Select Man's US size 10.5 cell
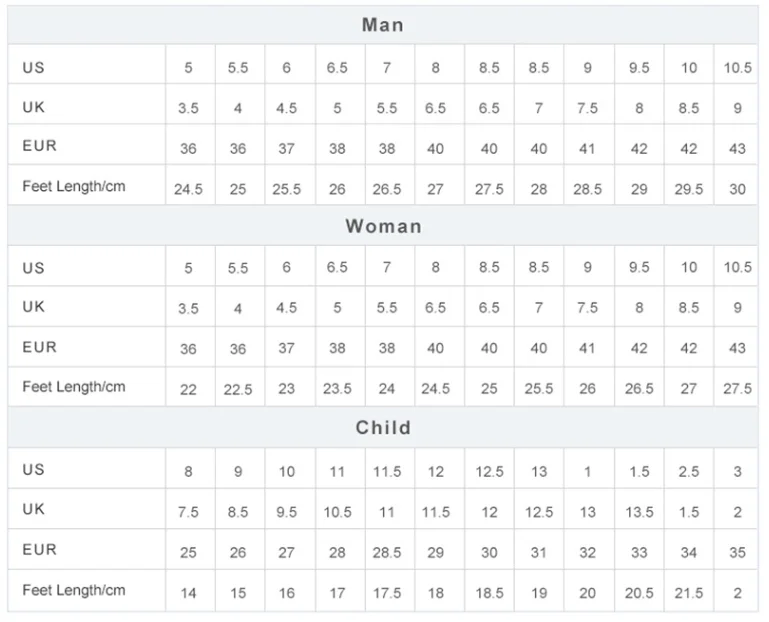The width and height of the screenshot is (769, 622). (x=737, y=68)
